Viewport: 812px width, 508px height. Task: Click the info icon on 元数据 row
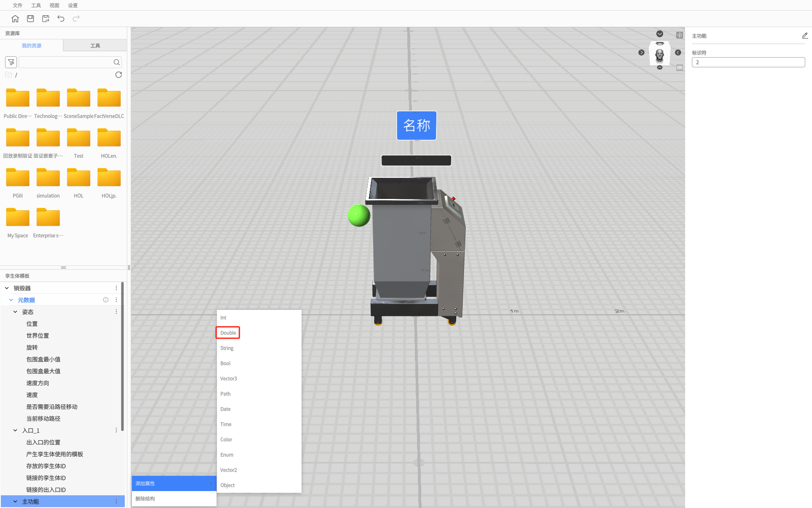click(106, 300)
